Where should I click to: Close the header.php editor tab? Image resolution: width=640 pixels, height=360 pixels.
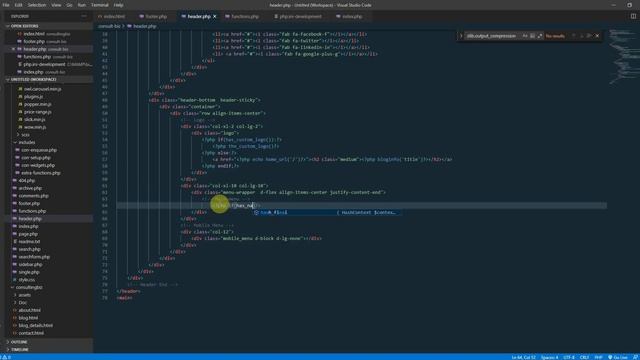[215, 17]
